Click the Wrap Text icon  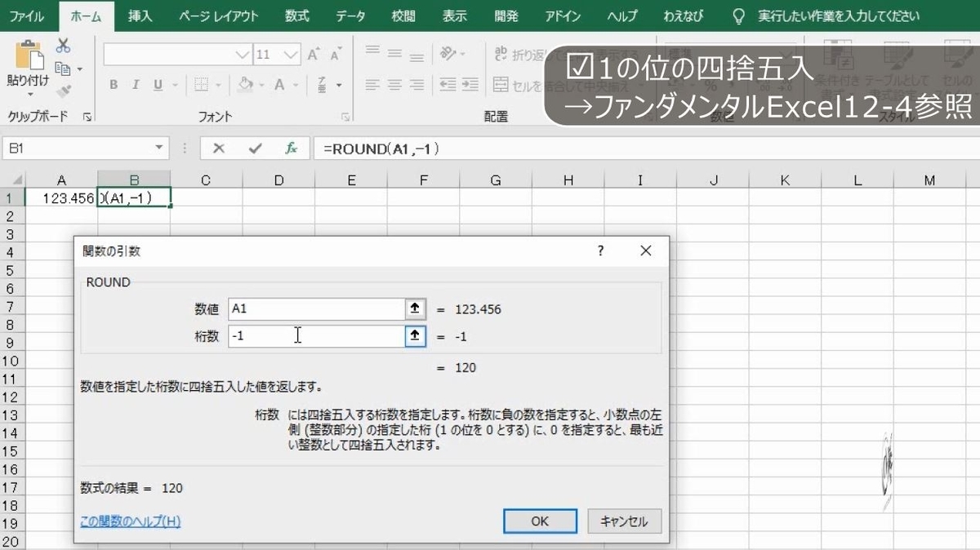coord(501,54)
